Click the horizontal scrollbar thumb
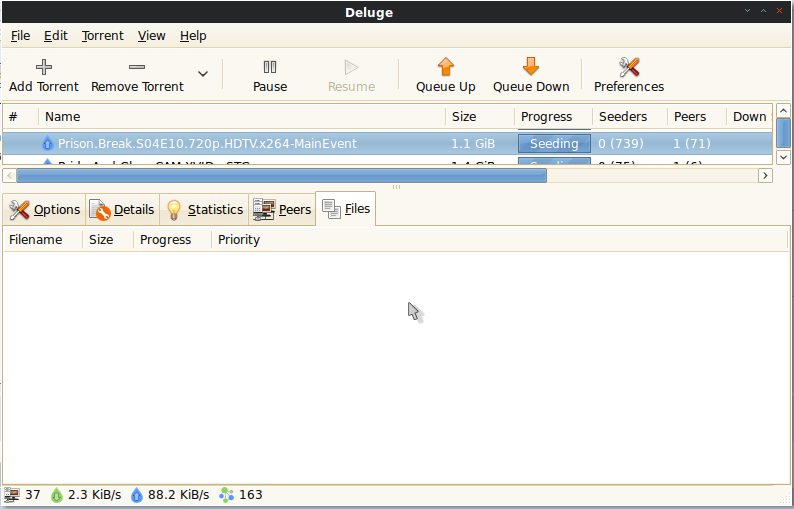 (282, 176)
